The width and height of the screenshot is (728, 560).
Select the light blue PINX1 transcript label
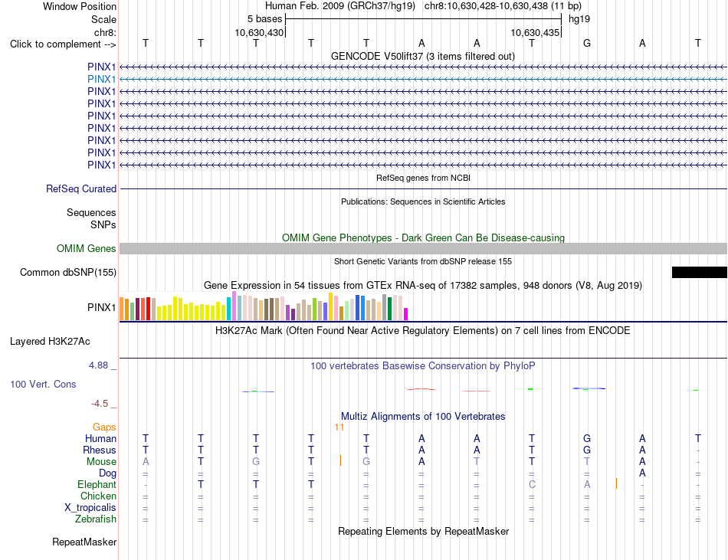click(x=101, y=80)
